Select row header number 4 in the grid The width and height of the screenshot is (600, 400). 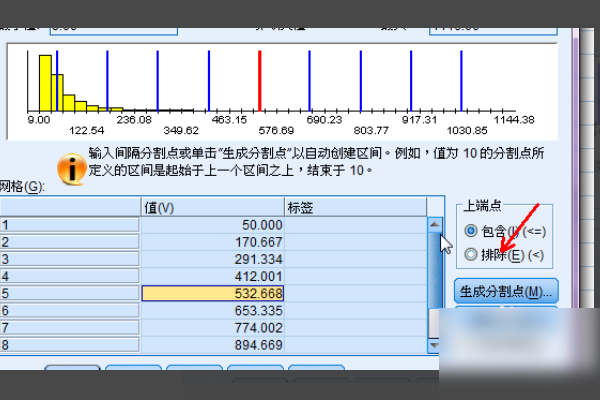70,276
